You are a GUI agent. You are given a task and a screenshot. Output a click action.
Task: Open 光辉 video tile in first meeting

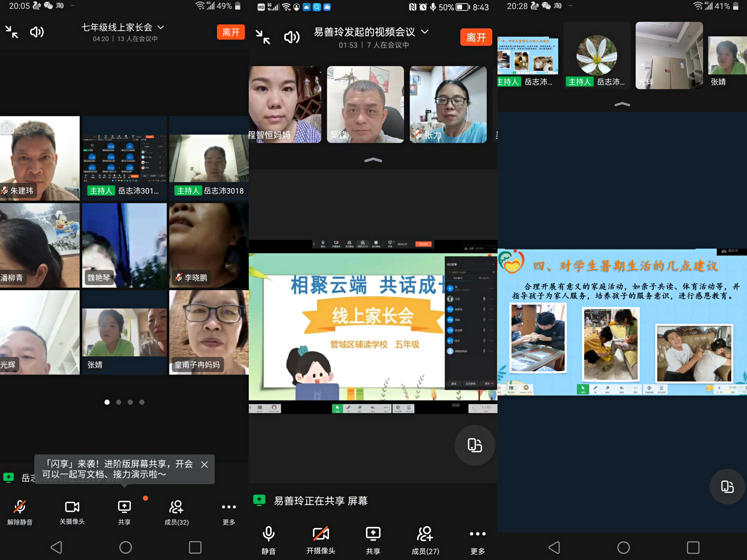click(40, 332)
